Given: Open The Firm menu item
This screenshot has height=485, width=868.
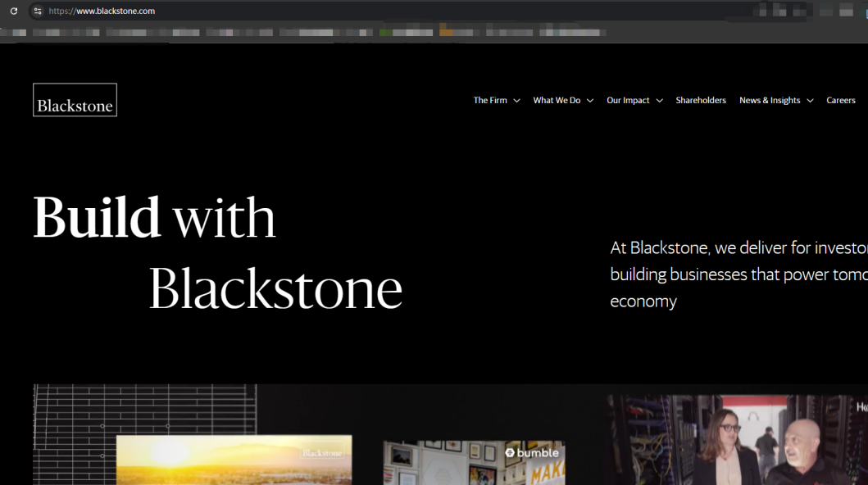Looking at the screenshot, I should click(x=490, y=100).
